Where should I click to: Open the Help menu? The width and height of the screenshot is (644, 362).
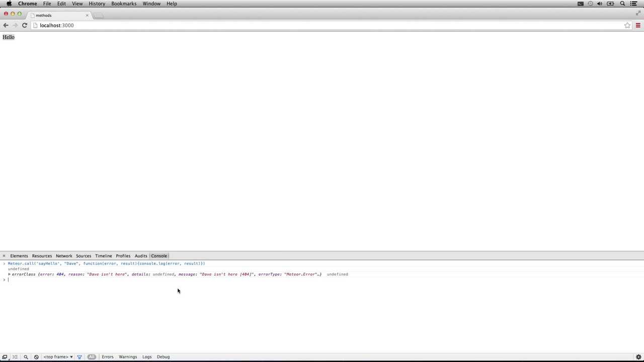pos(172,4)
